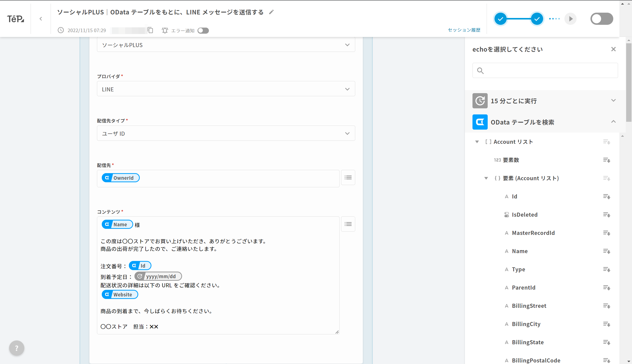This screenshot has height=364, width=632.
Task: Click the help question mark button
Action: [16, 348]
